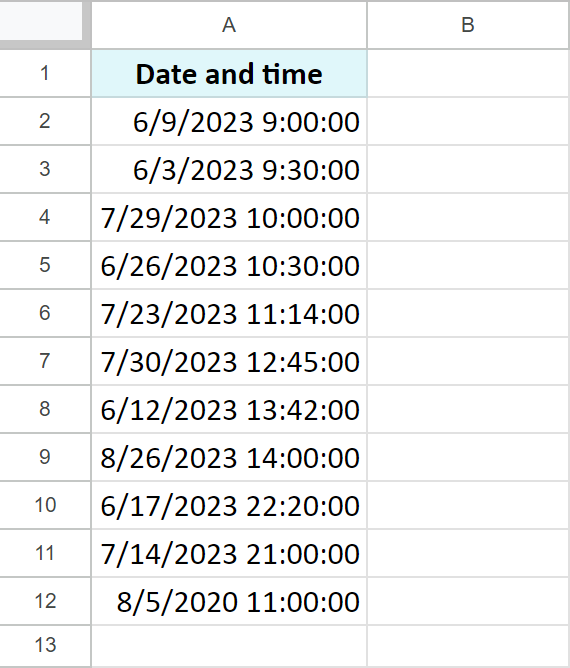The width and height of the screenshot is (570, 668).
Task: Select empty cell B2
Action: [469, 121]
